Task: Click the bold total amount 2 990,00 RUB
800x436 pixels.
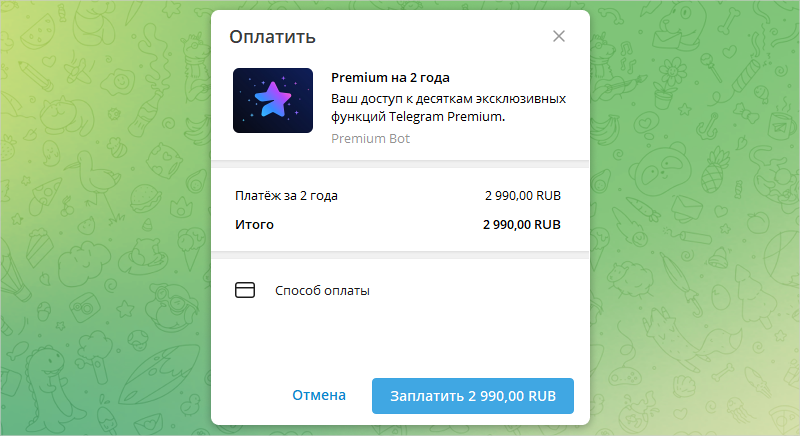Action: click(x=521, y=225)
